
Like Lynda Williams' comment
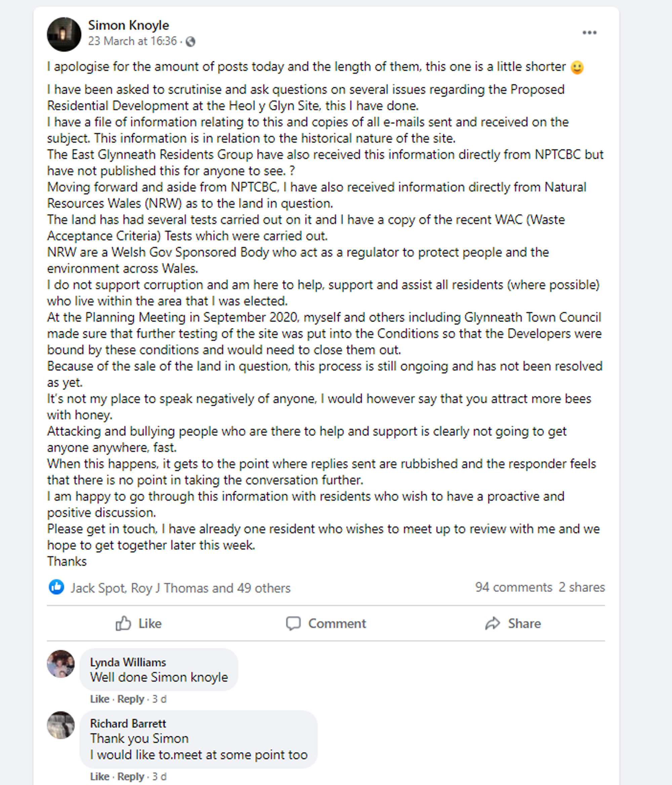point(100,699)
